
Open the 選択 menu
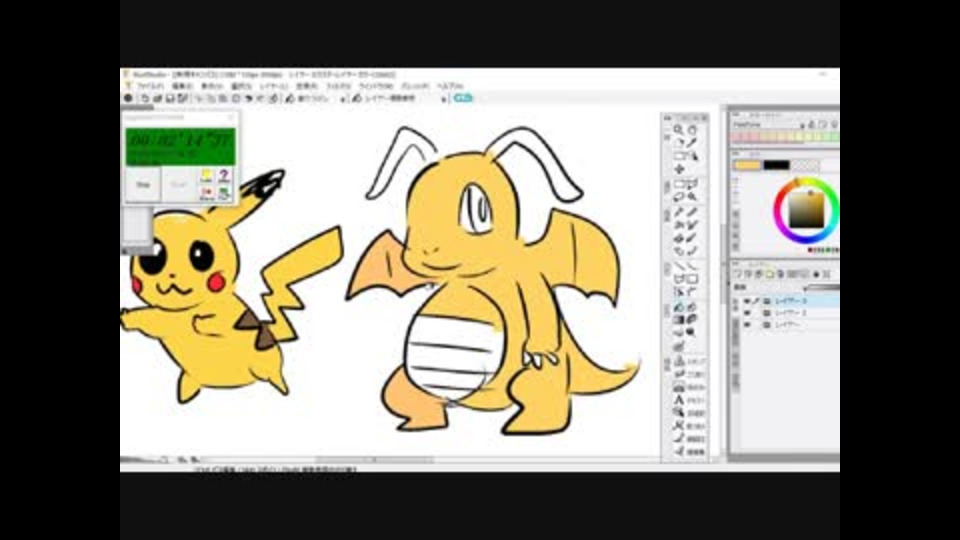coord(241,86)
